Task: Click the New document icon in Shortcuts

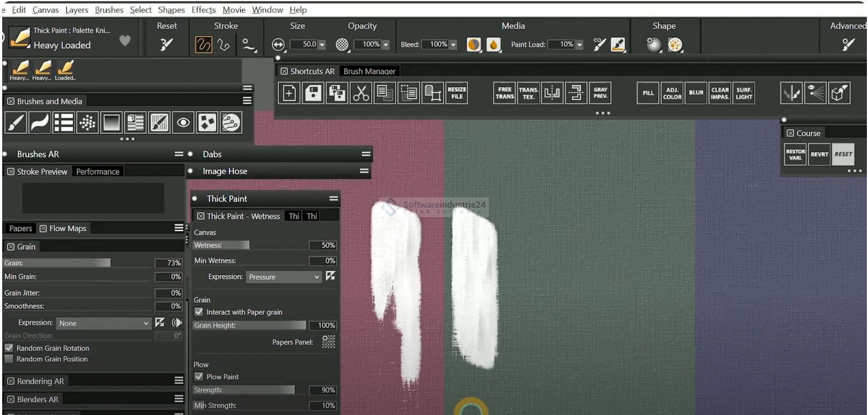Action: pos(289,93)
